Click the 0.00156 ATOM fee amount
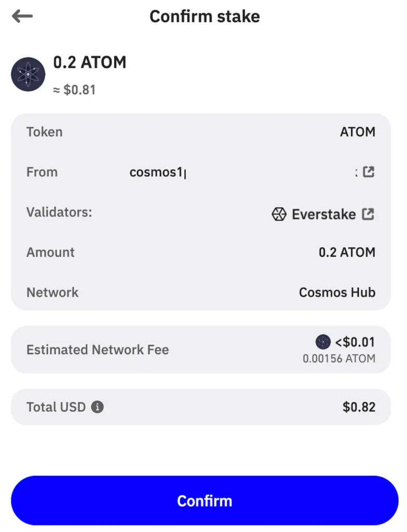The height and width of the screenshot is (532, 407). tap(339, 358)
